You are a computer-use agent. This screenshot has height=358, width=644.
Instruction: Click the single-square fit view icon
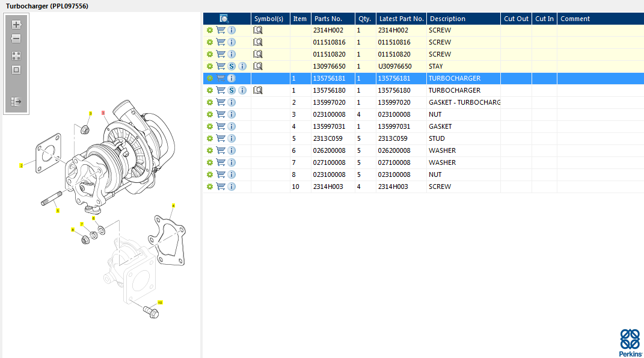click(x=16, y=70)
